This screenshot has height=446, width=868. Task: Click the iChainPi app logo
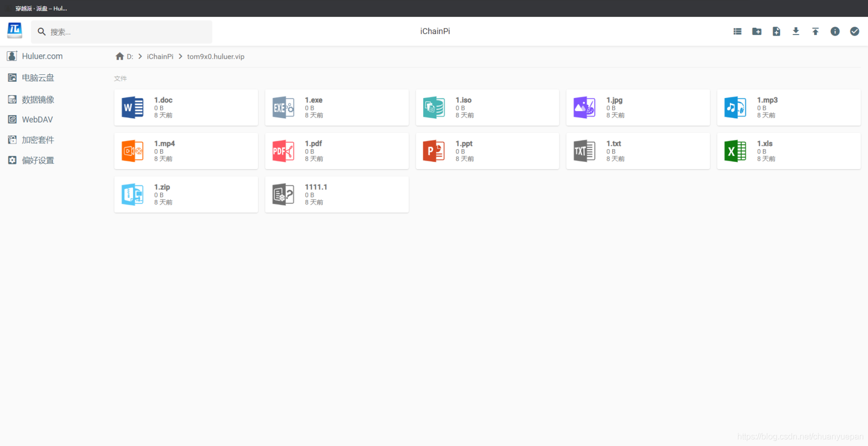tap(15, 31)
